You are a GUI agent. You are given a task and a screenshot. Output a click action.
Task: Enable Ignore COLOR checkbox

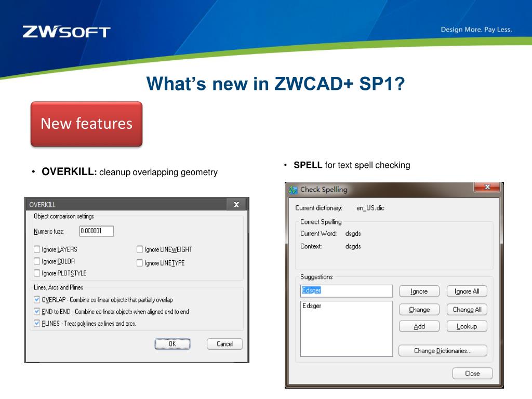(x=37, y=261)
